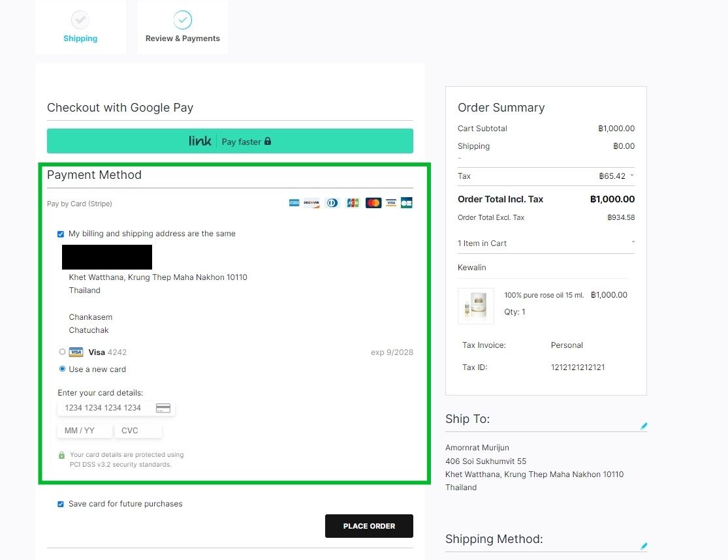Click the American Express card icon
The height and width of the screenshot is (560, 728).
point(294,203)
